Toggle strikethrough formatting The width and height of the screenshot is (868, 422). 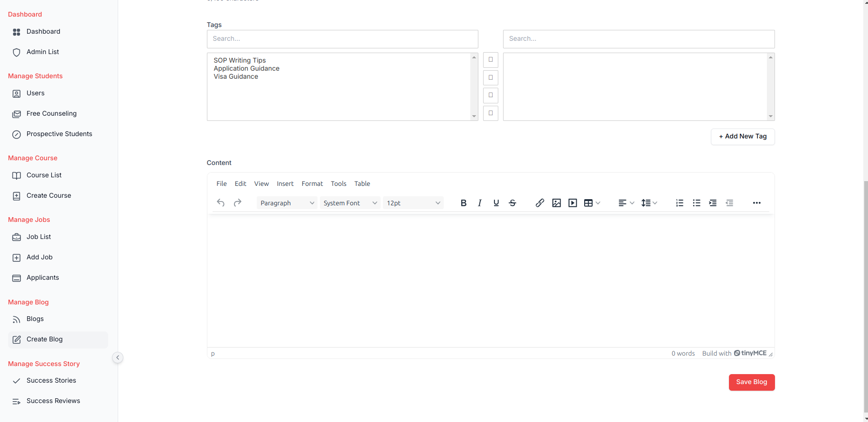(513, 203)
